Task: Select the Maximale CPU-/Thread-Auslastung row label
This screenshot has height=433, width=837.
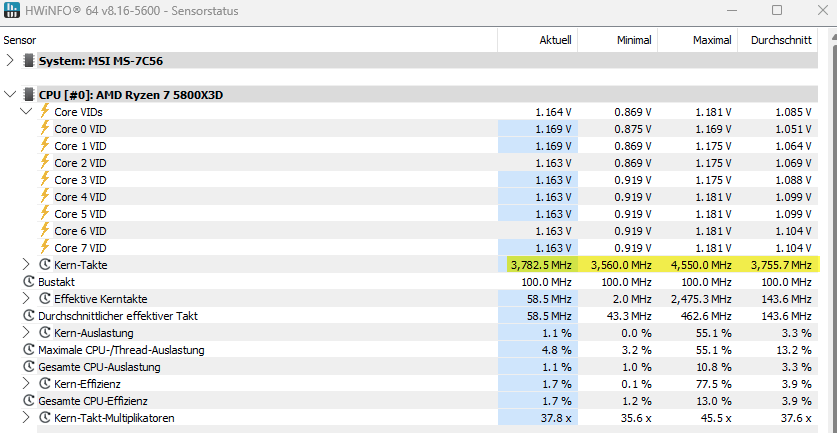Action: click(x=121, y=350)
